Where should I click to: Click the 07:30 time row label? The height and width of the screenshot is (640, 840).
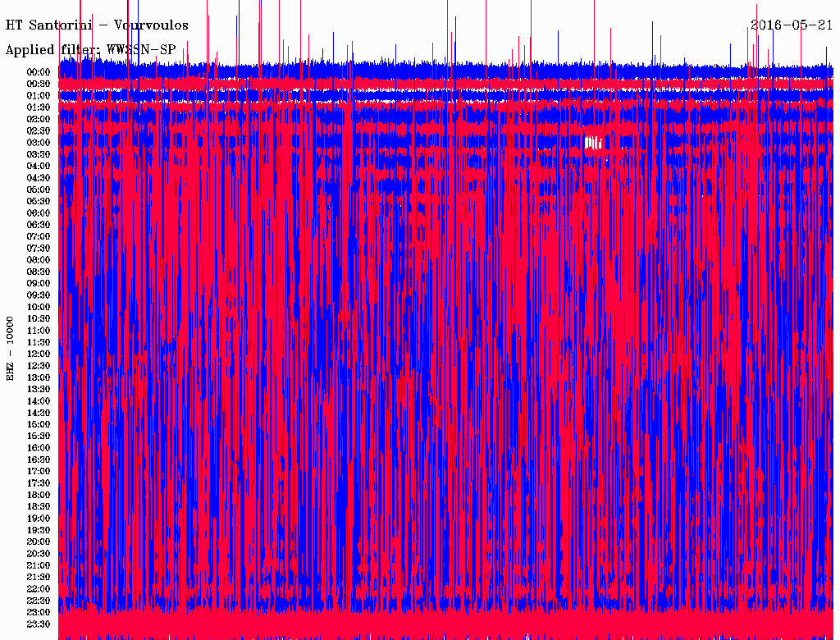39,248
